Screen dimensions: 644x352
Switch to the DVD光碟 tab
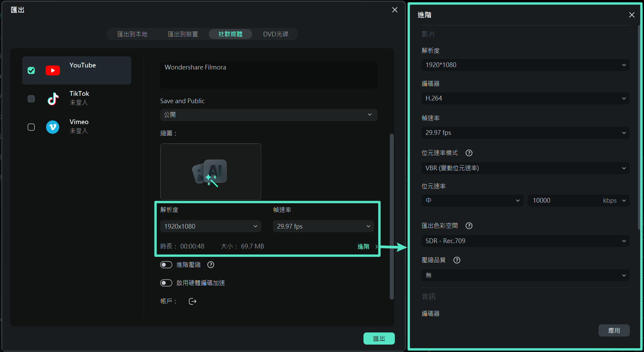(x=275, y=34)
